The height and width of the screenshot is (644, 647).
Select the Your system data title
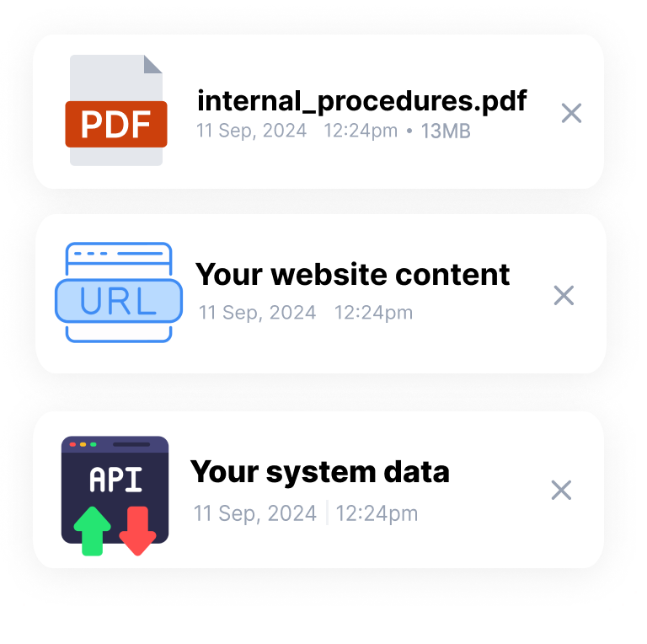[x=319, y=471]
